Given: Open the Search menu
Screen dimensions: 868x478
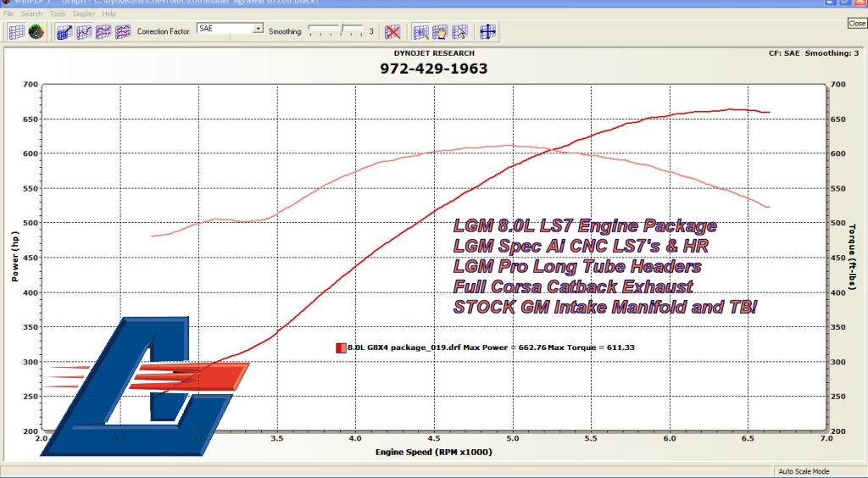Looking at the screenshot, I should 31,14.
